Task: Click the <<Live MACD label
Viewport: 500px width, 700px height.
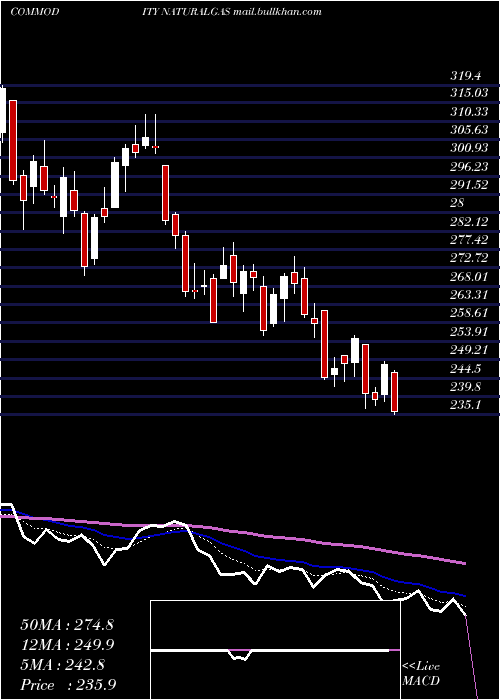Action: pyautogui.click(x=421, y=673)
